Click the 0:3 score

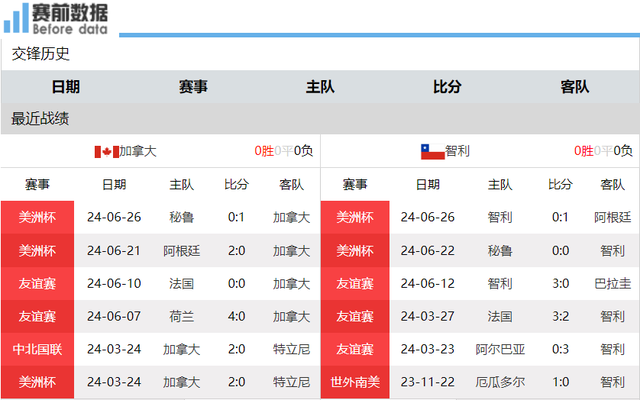click(x=560, y=349)
